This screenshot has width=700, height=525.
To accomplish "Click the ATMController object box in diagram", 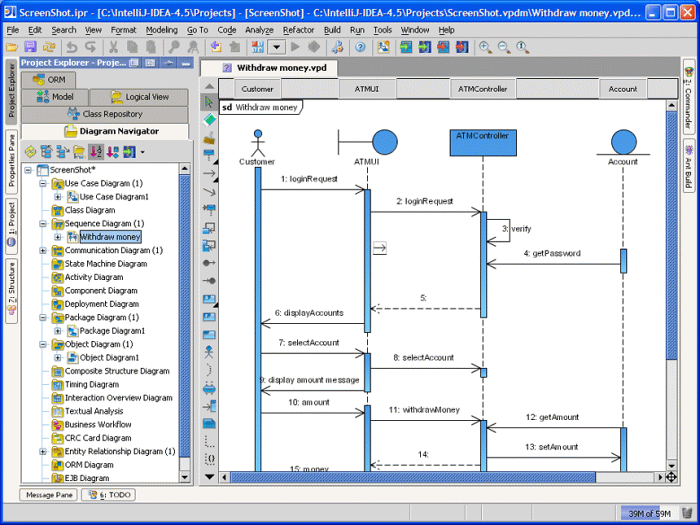I will (x=483, y=143).
